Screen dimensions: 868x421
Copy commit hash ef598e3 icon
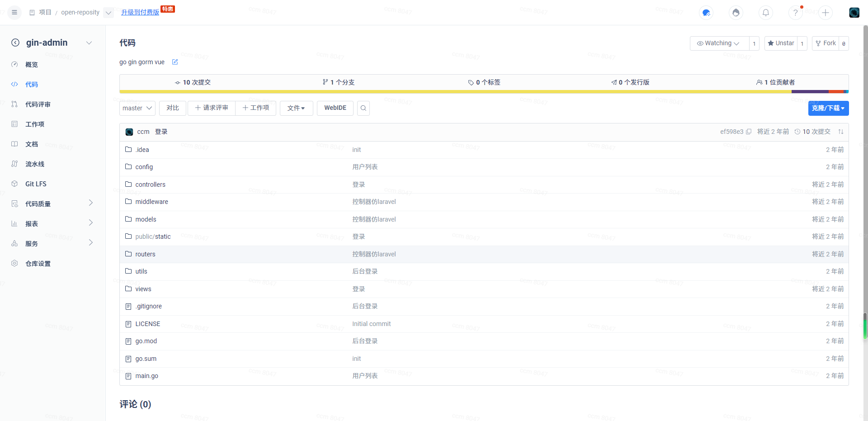pyautogui.click(x=749, y=132)
